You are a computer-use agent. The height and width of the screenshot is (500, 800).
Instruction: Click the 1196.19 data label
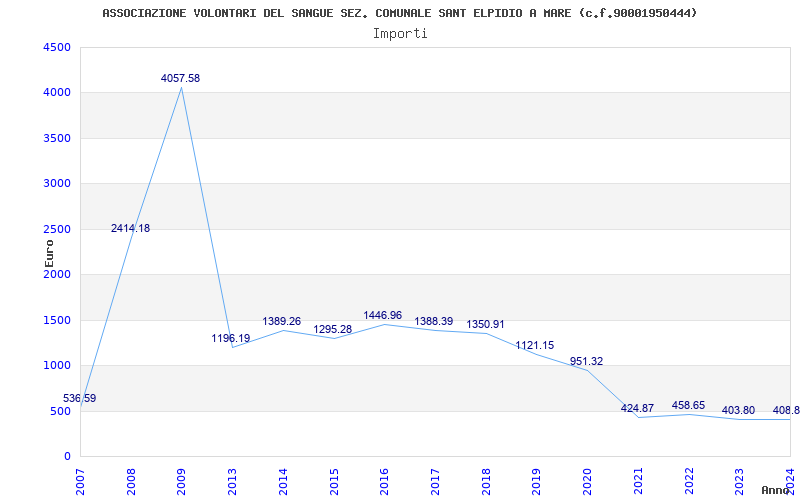tap(231, 338)
